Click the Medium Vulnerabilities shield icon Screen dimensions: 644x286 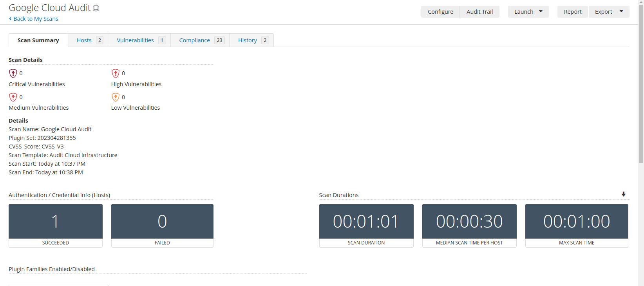click(x=13, y=97)
